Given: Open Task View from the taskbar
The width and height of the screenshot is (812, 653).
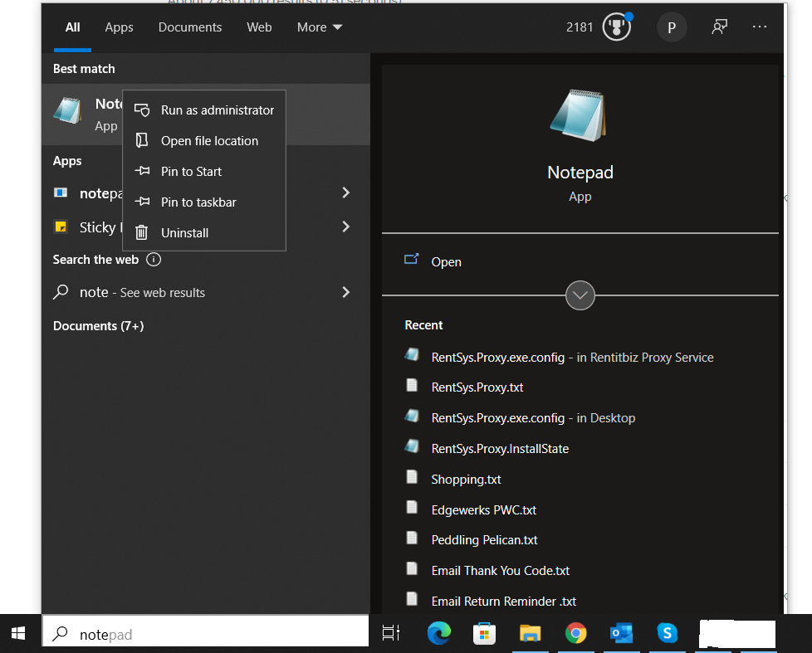Looking at the screenshot, I should 391,633.
